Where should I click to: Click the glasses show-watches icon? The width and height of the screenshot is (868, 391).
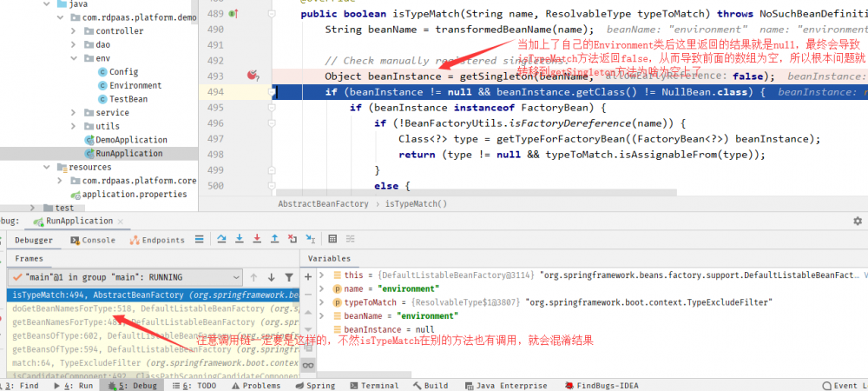click(308, 365)
